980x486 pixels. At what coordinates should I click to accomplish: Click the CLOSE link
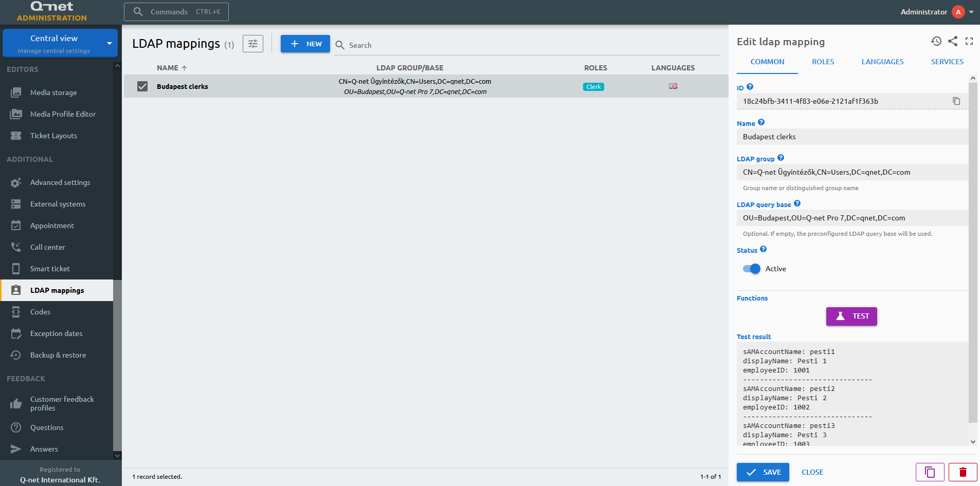click(812, 472)
